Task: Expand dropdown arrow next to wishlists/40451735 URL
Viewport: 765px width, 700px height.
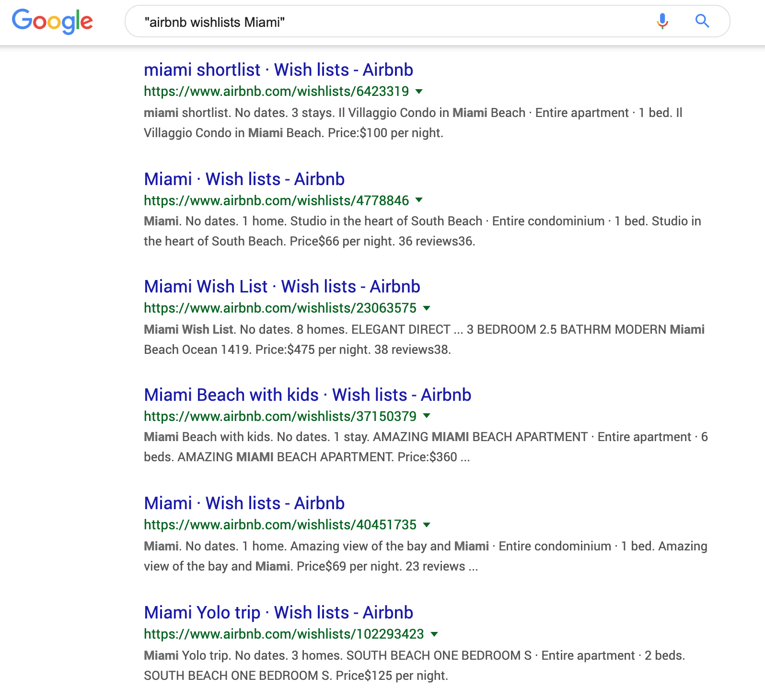Action: tap(427, 525)
